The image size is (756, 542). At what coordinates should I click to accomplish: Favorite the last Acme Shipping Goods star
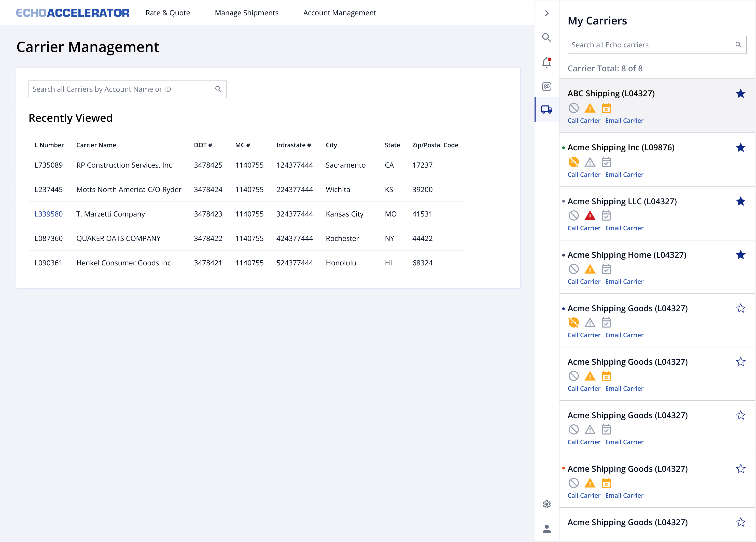741,522
